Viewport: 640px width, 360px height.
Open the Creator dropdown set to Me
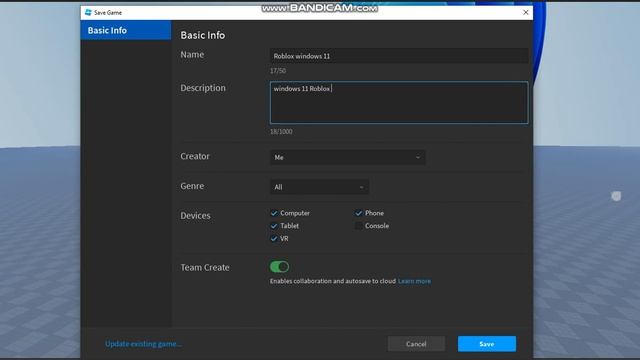tap(347, 157)
